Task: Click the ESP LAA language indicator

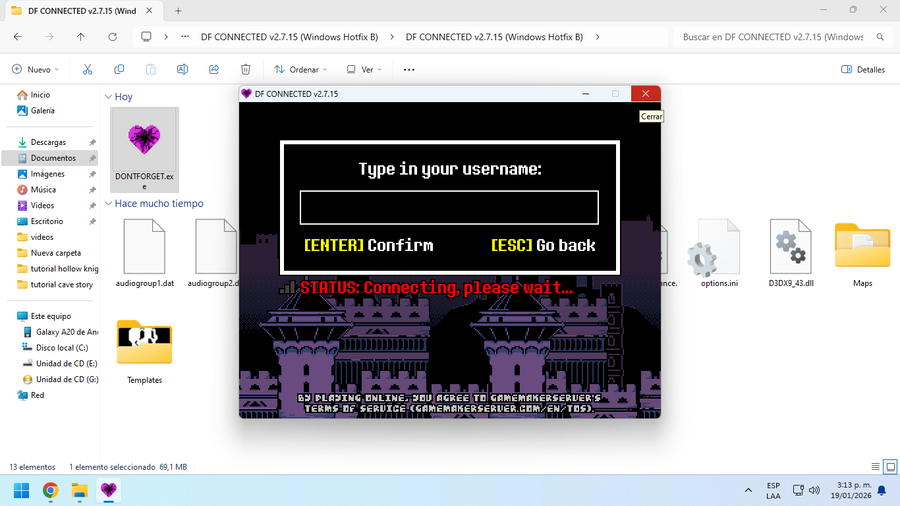Action: [773, 491]
